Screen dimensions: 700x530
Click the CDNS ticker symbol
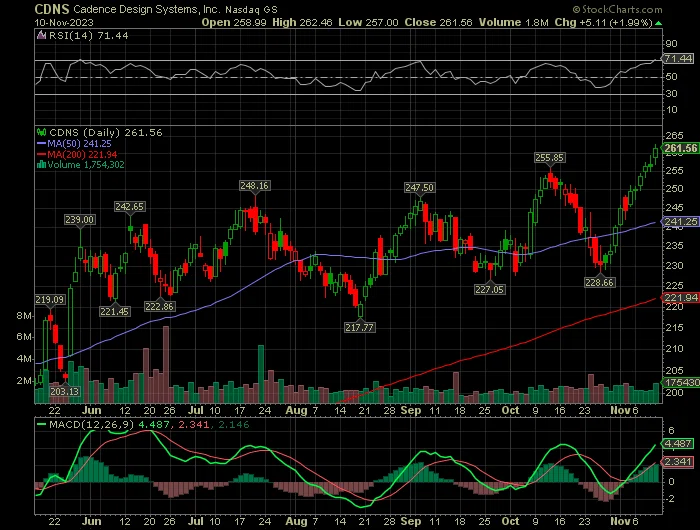click(52, 9)
